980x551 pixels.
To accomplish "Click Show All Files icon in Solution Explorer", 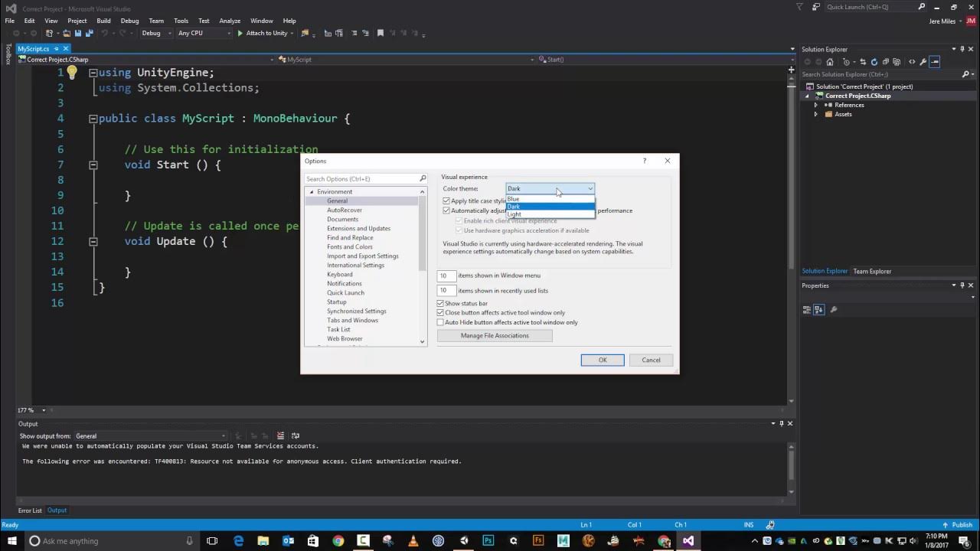I will 897,62.
